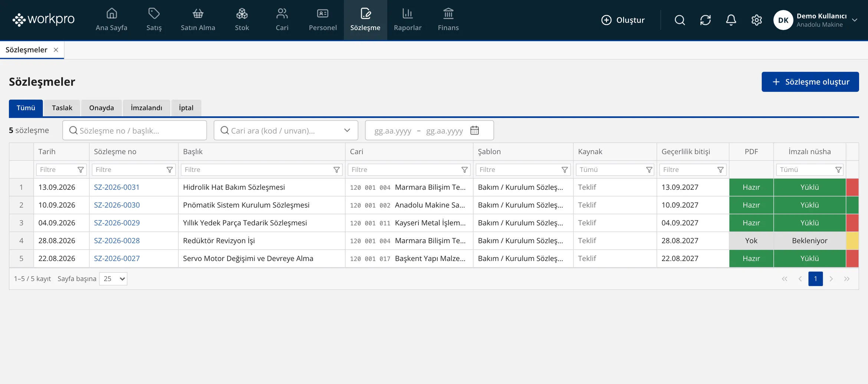Open the Sayfa başına page size dropdown
Viewport: 868px width, 384px height.
(x=113, y=279)
